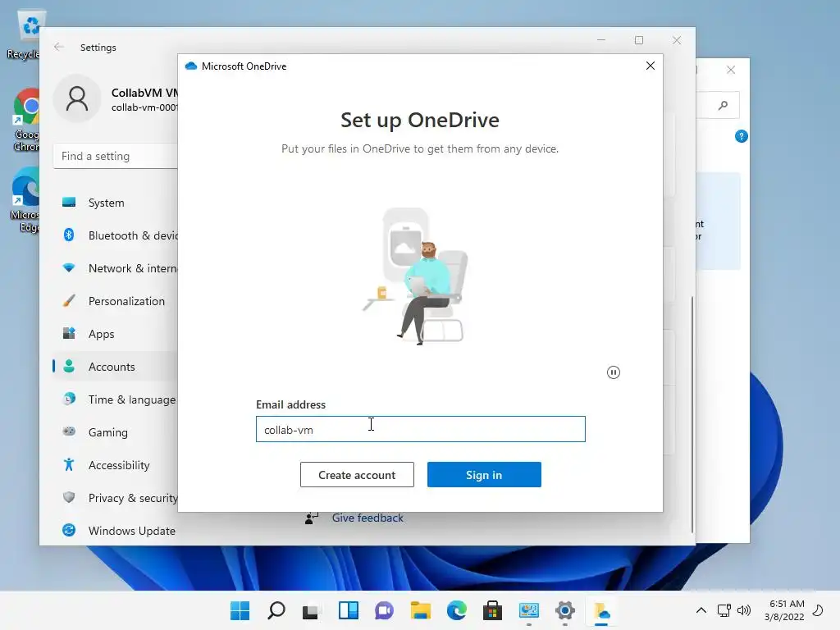Open Microsoft Edge from the taskbar

click(456, 610)
